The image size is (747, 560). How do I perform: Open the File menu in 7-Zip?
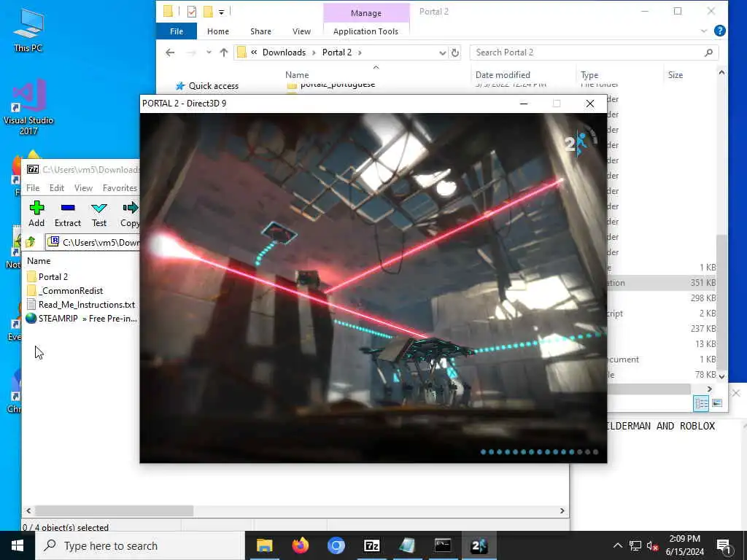click(x=33, y=187)
